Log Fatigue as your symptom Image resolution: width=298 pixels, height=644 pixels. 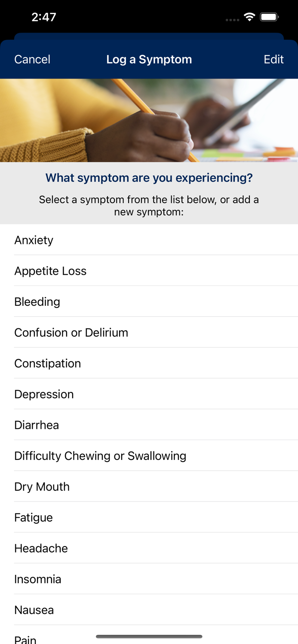(34, 517)
